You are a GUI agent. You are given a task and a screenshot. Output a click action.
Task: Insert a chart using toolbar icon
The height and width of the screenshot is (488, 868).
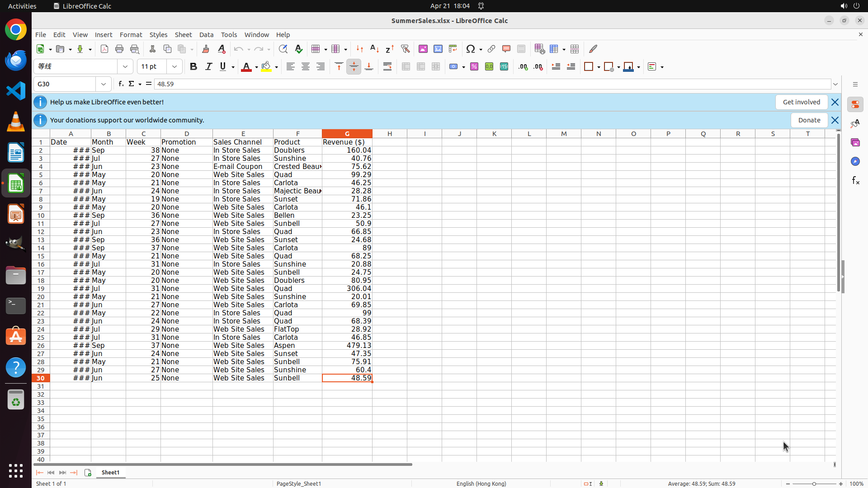coord(438,49)
